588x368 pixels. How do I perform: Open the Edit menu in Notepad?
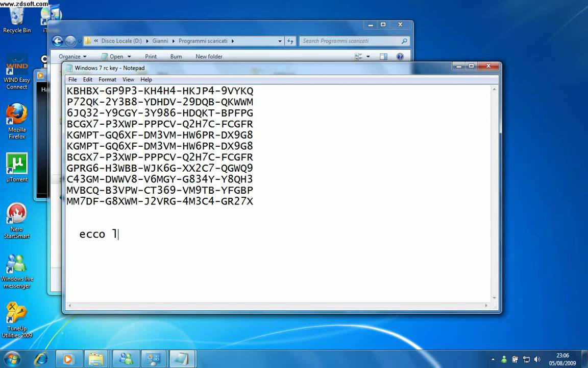tap(87, 80)
